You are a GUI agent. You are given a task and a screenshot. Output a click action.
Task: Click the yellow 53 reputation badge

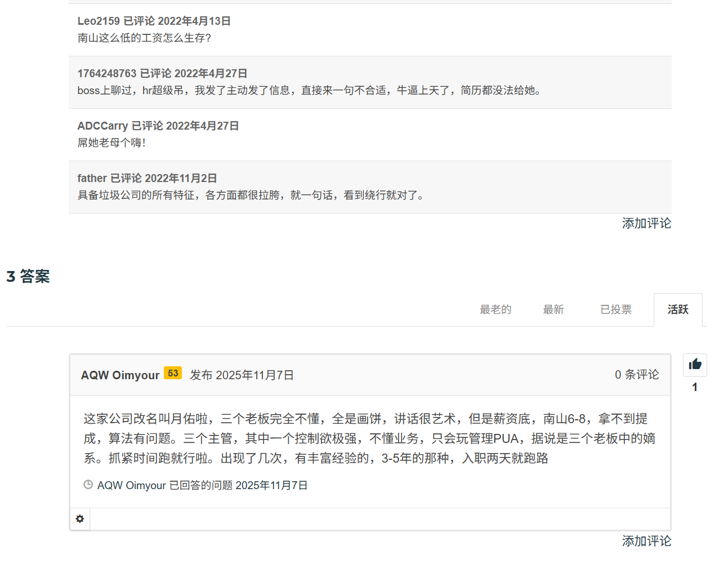pos(173,374)
